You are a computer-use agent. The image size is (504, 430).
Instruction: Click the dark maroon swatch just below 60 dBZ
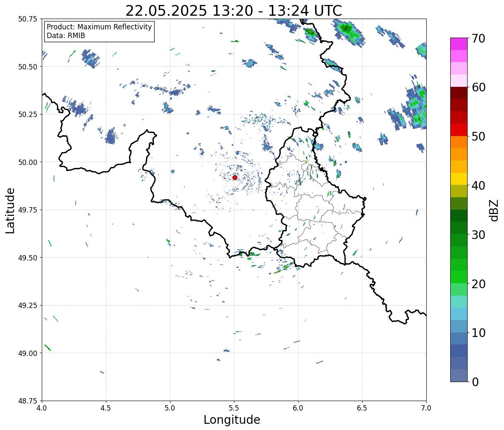point(459,93)
